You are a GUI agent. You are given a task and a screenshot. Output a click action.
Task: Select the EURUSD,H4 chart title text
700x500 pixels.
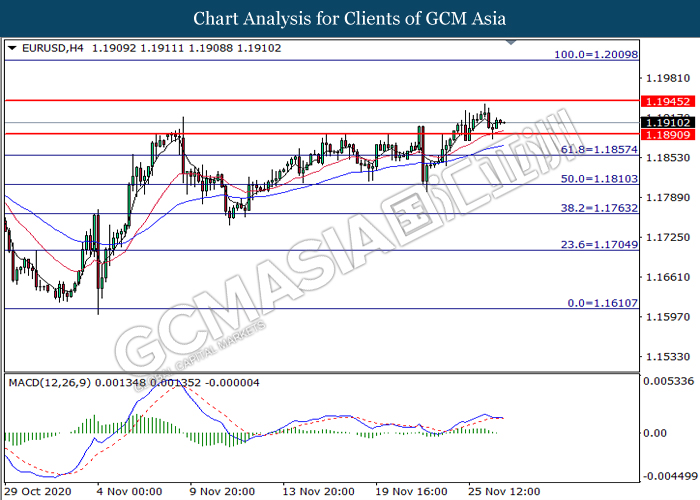[53, 48]
